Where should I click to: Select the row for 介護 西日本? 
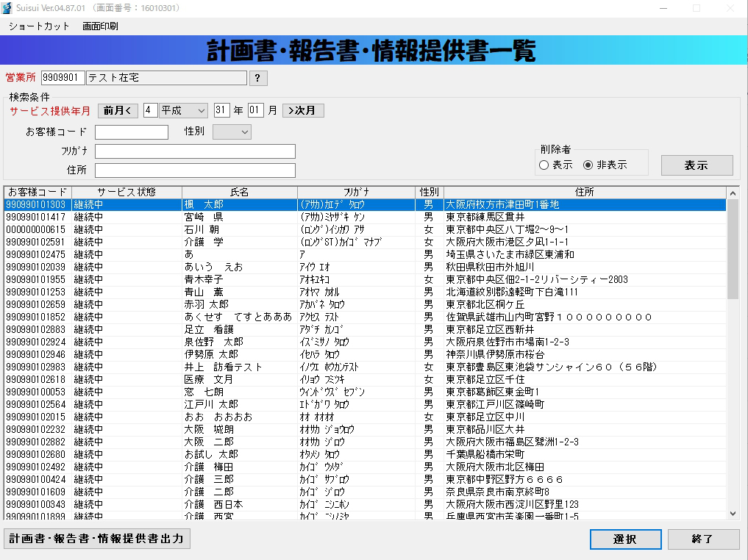coord(365,504)
